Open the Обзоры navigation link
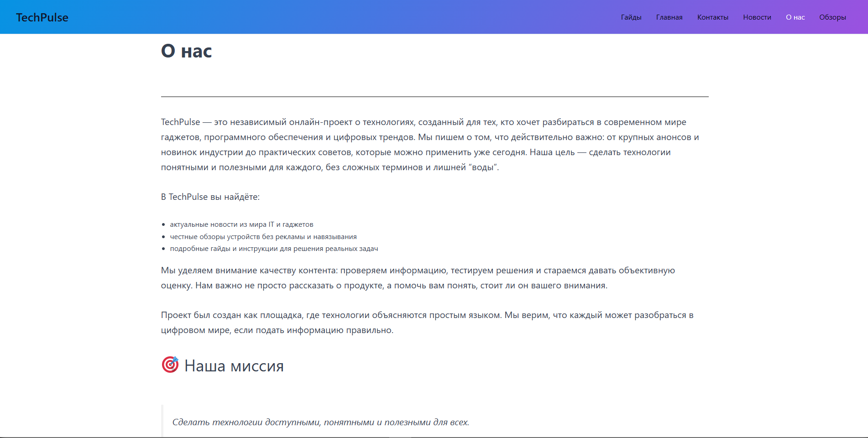Image resolution: width=868 pixels, height=438 pixels. coord(832,17)
